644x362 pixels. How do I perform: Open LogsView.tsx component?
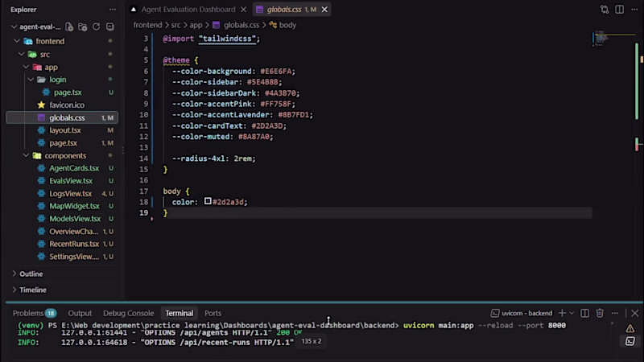(70, 193)
